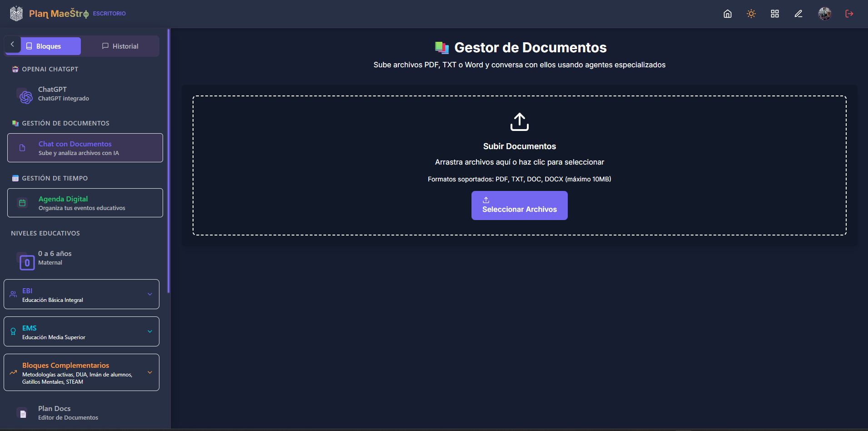Open the grid apps icon
Screen dimensions: 868x431
pos(774,14)
